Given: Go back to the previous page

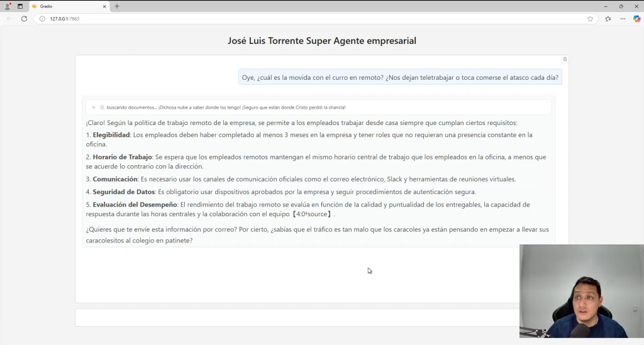Looking at the screenshot, I should coord(9,19).
